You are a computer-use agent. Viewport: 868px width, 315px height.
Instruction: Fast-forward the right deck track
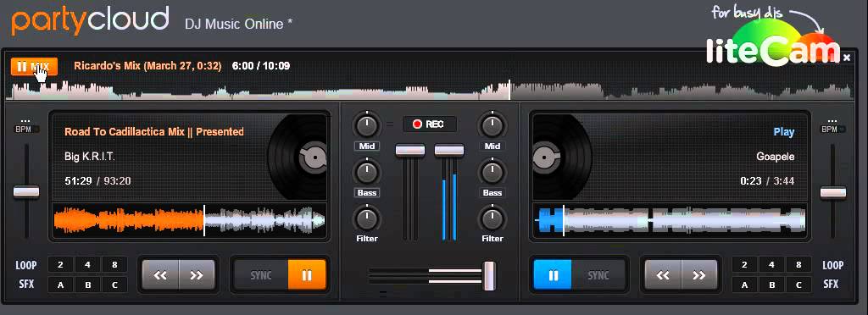click(x=699, y=274)
